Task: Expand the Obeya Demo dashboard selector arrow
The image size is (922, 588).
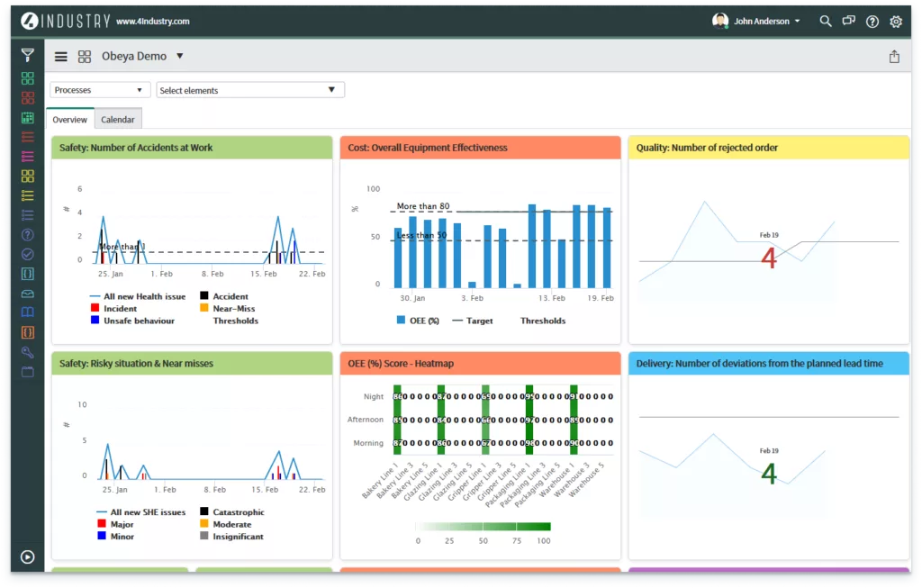Action: click(x=180, y=57)
